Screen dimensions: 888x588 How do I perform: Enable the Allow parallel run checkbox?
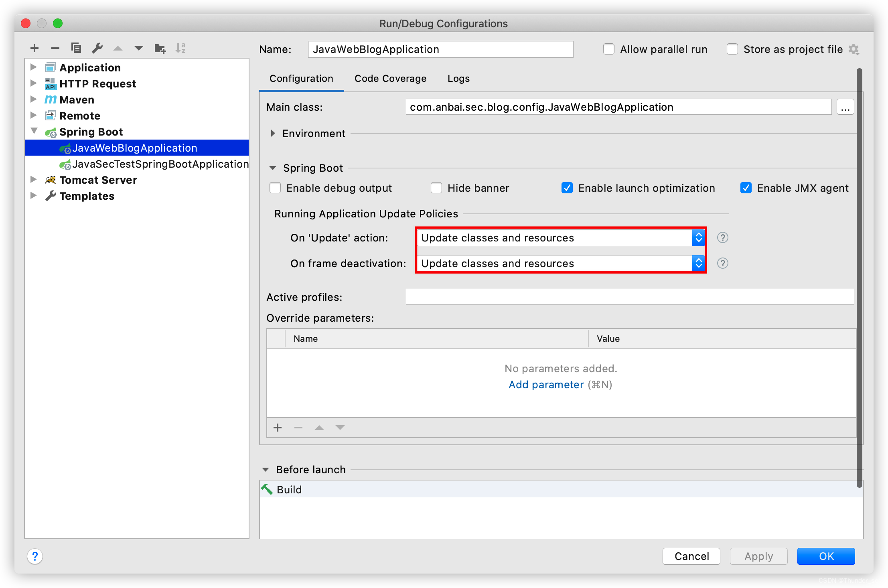tap(608, 49)
